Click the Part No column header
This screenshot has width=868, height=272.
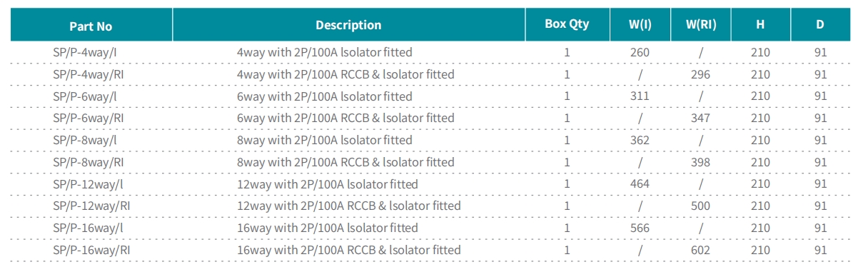(91, 26)
